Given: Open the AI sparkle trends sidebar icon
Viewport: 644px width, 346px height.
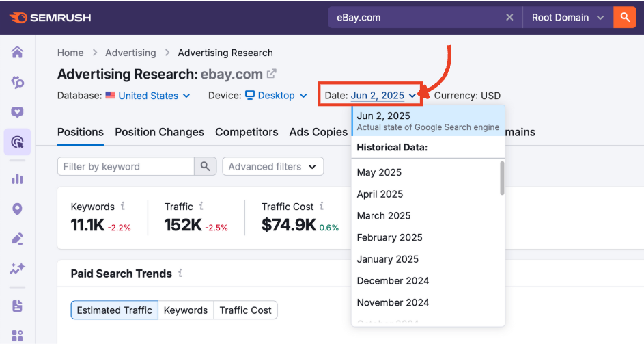Looking at the screenshot, I should tap(17, 269).
